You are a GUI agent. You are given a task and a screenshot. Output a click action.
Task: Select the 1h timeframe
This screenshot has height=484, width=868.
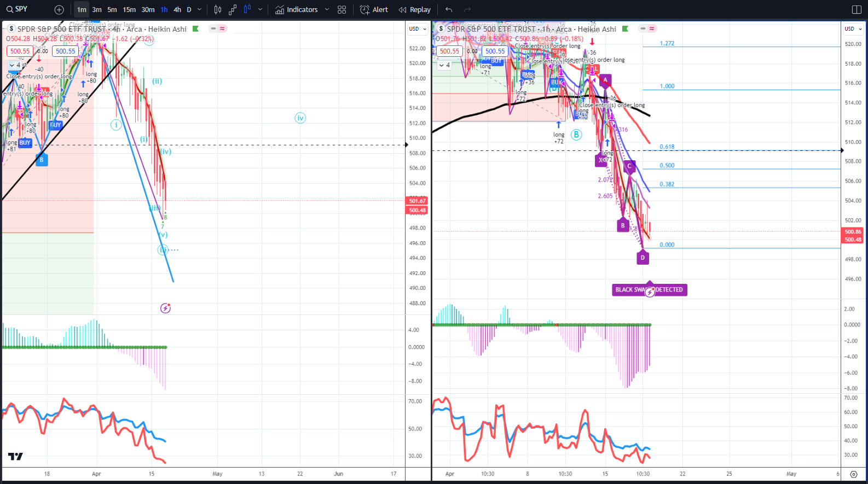(x=164, y=9)
